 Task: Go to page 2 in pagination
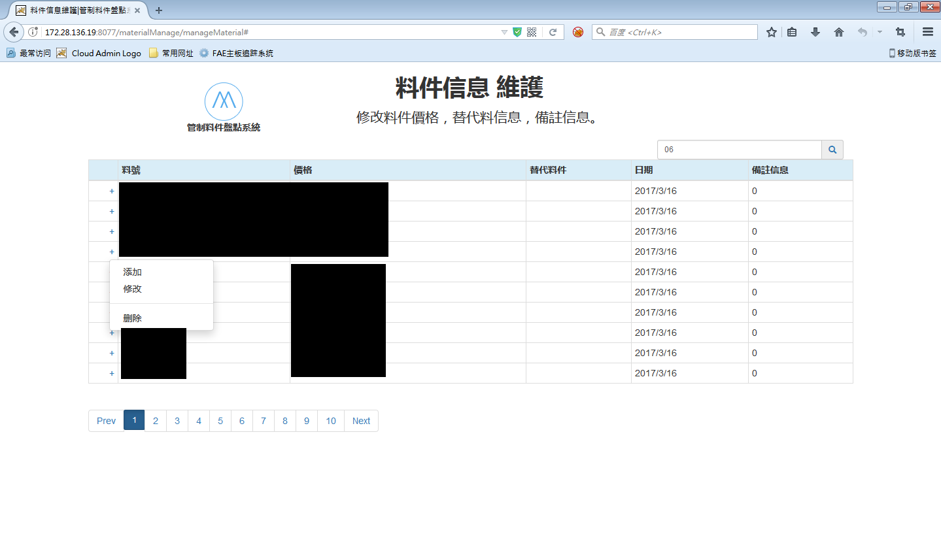pos(156,421)
